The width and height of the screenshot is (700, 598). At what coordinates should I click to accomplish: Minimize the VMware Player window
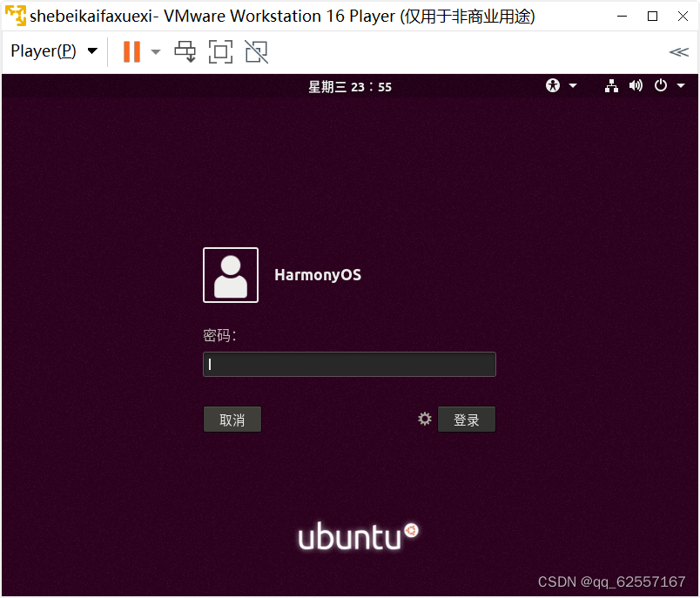pos(622,16)
